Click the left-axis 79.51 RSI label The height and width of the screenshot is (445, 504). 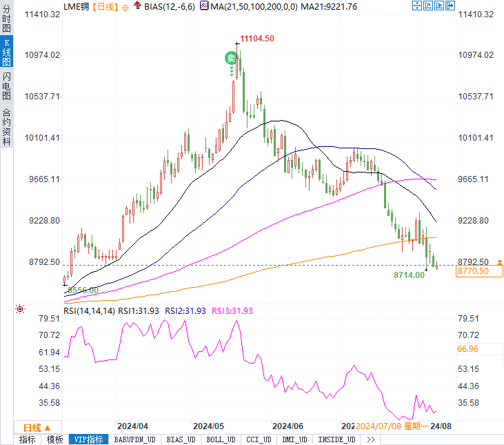[49, 319]
